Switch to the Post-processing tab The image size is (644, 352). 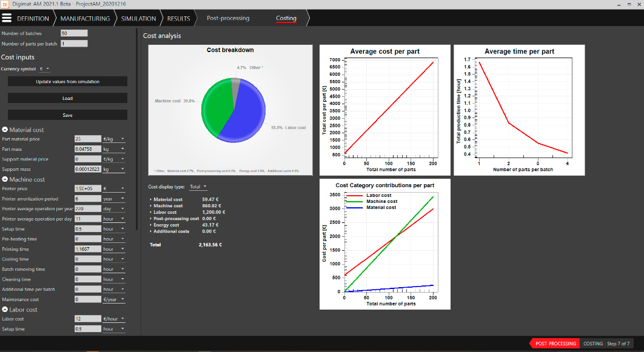coord(228,18)
